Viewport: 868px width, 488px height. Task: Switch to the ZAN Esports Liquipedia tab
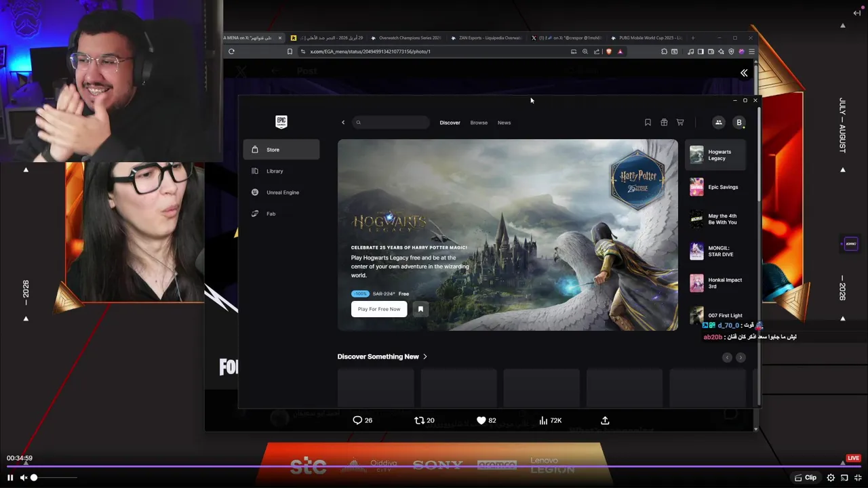tap(487, 38)
